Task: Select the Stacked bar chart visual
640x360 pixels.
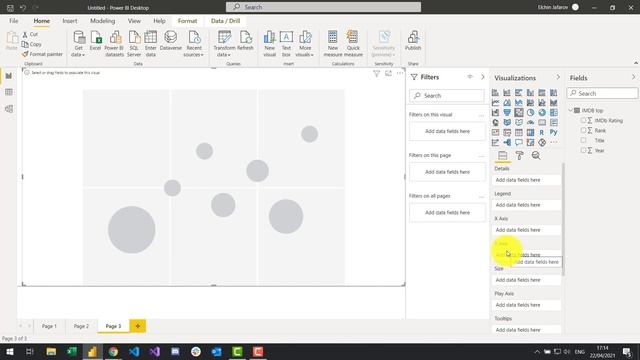Action: click(495, 93)
